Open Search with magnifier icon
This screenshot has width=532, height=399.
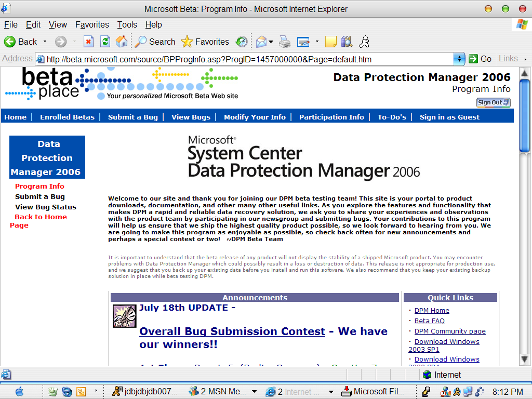[140, 42]
